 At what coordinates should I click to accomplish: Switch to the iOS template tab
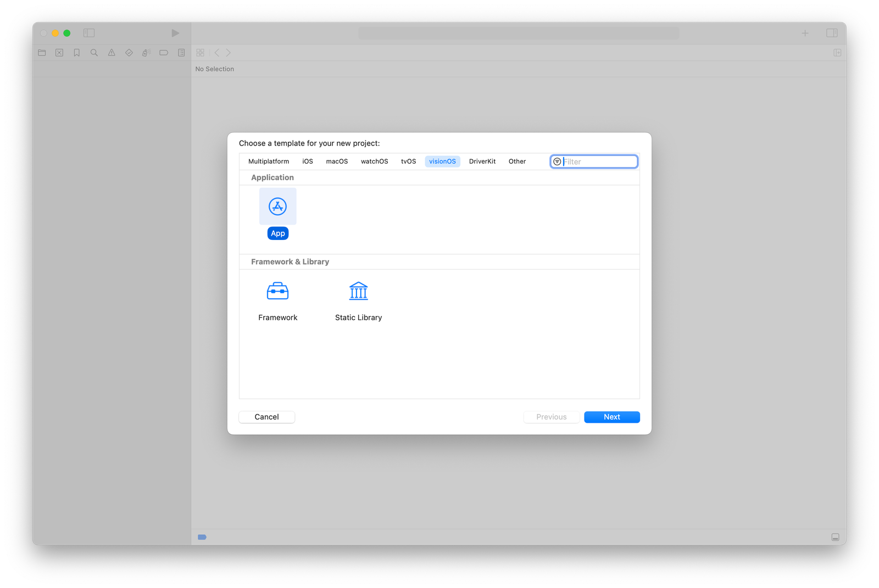point(307,161)
